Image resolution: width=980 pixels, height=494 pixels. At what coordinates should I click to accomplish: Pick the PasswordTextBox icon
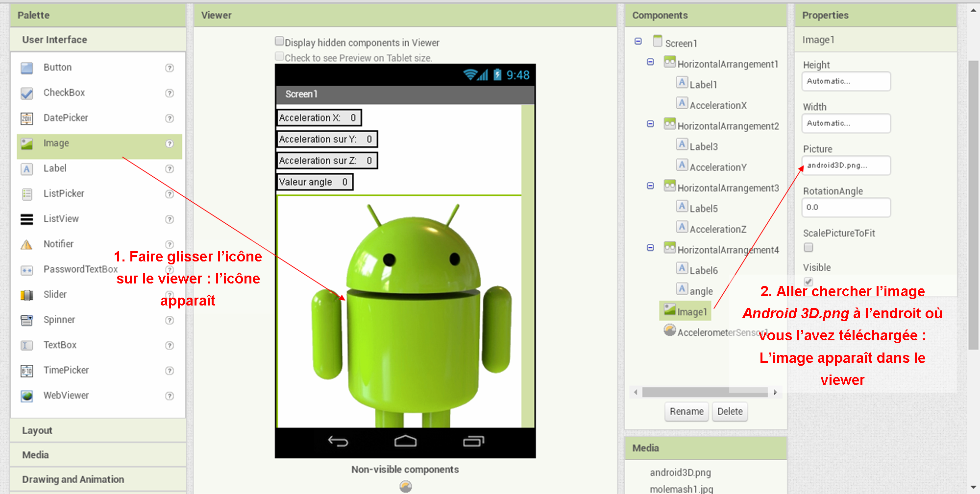click(x=27, y=270)
